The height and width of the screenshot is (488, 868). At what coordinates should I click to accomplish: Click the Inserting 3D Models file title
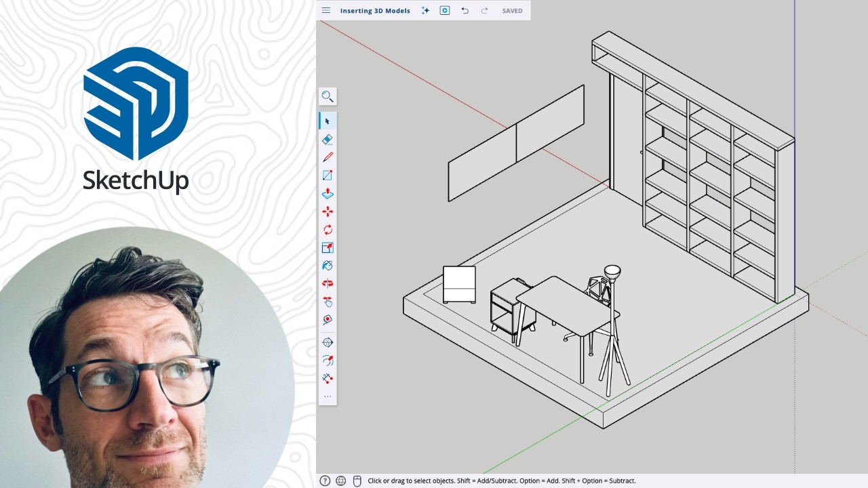click(375, 11)
